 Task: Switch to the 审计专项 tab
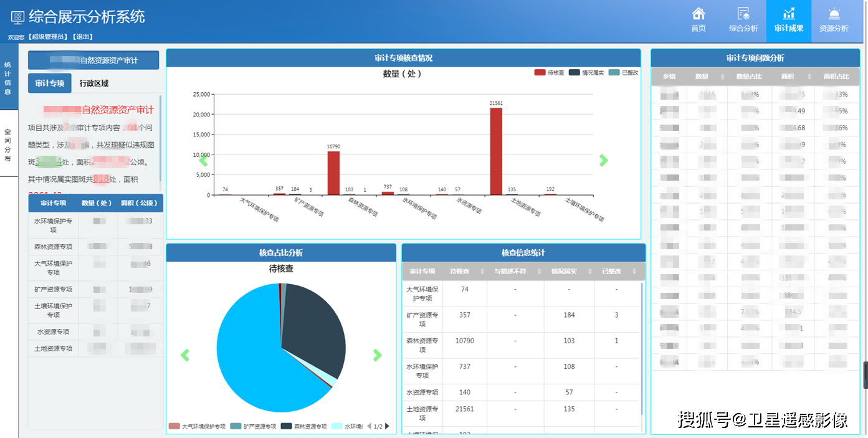tap(50, 83)
